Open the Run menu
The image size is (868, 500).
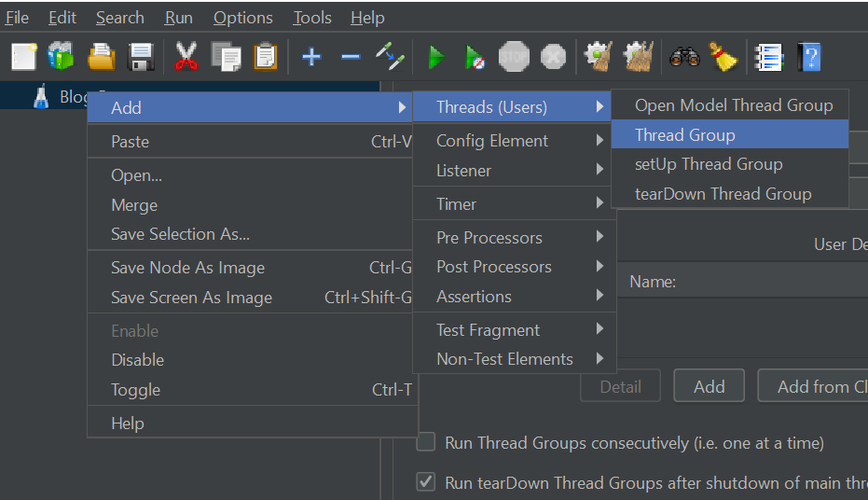(179, 18)
